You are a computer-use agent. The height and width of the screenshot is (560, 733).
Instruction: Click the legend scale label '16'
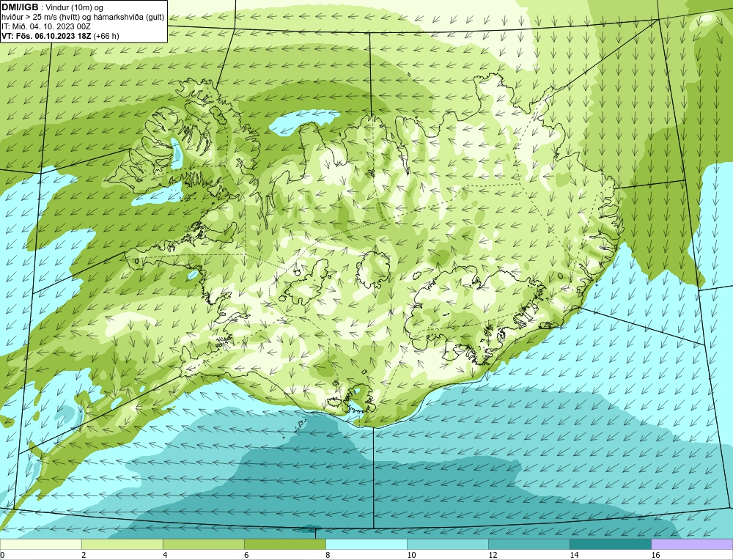point(655,555)
